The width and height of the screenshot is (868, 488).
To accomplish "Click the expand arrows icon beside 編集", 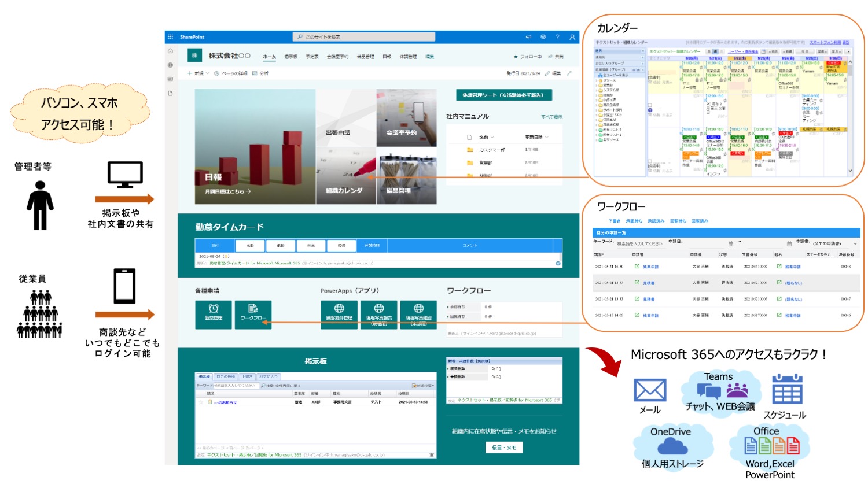I will (x=569, y=73).
